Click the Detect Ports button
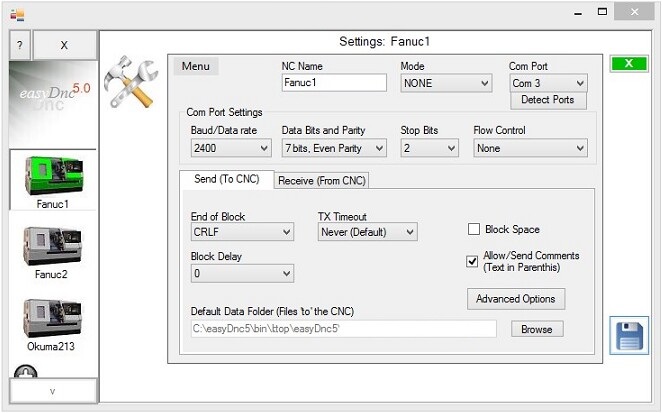662x413 pixels. [548, 100]
